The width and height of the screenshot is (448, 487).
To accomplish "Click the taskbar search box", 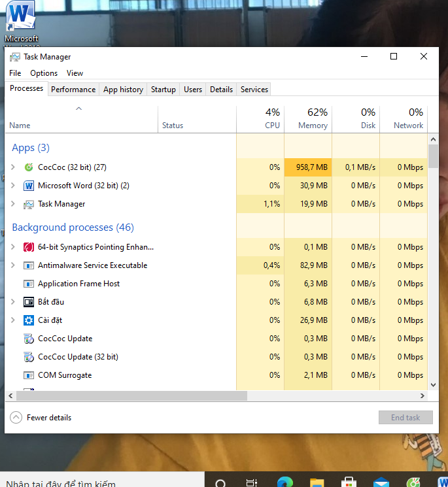I will (x=103, y=480).
